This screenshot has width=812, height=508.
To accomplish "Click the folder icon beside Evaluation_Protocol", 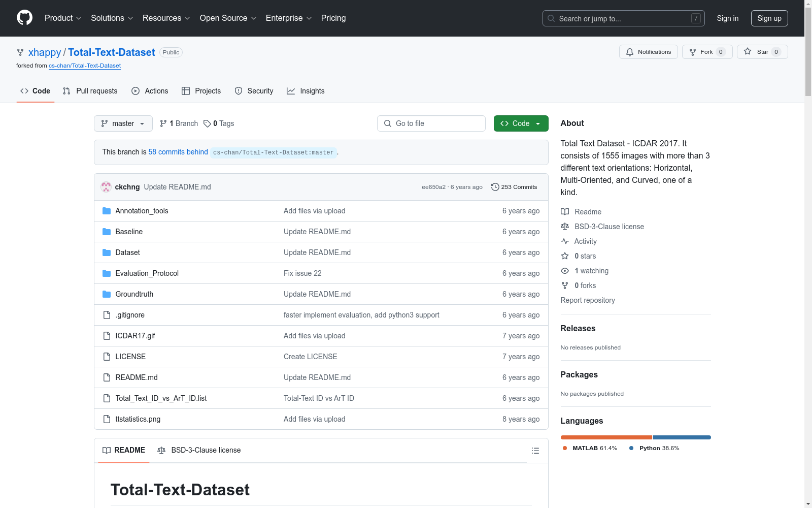I will click(x=107, y=273).
